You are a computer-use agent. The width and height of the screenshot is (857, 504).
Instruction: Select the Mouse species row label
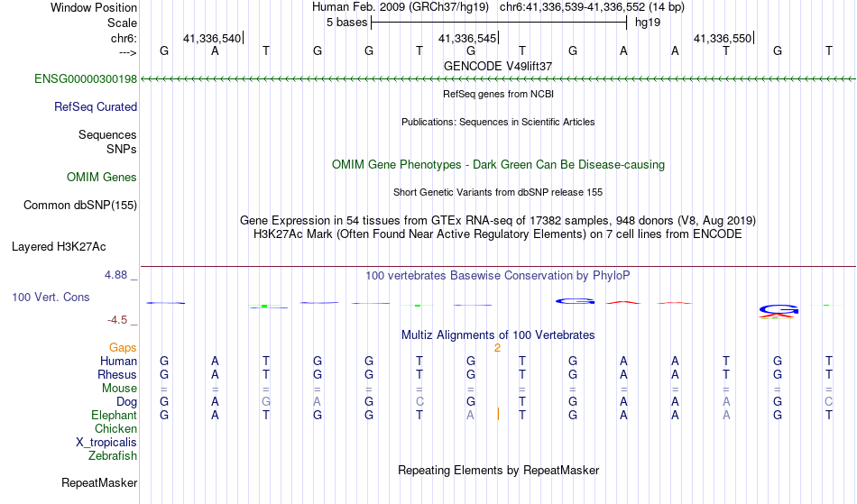119,389
